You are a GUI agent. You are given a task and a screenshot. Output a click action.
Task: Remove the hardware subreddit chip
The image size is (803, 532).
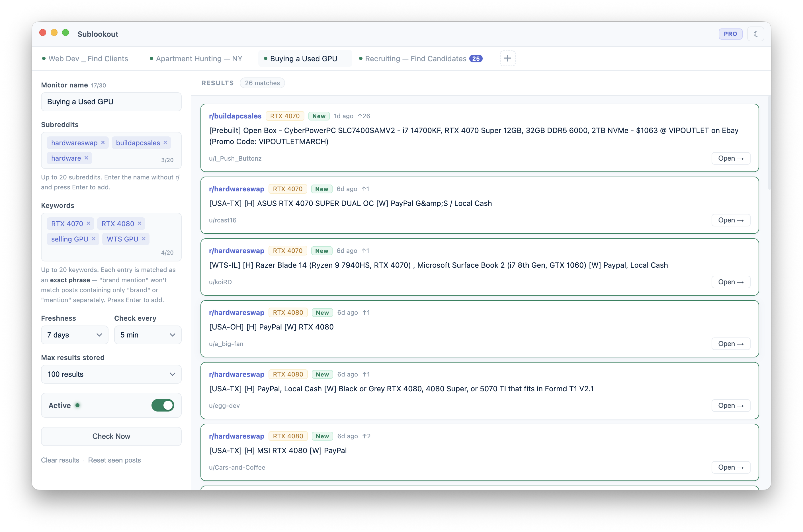tap(86, 158)
